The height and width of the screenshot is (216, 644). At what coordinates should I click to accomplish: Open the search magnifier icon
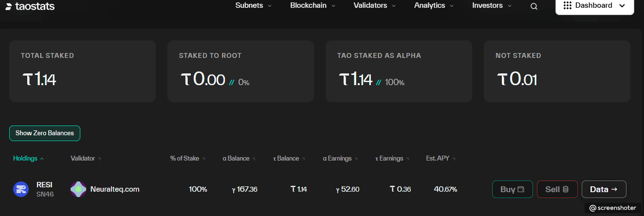pyautogui.click(x=534, y=6)
